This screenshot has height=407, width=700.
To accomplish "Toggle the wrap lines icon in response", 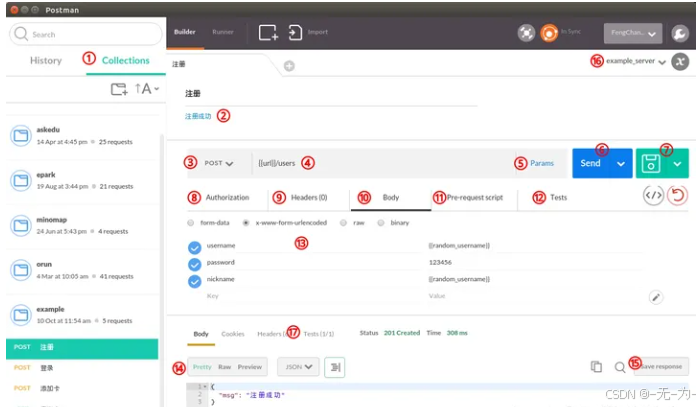I will click(x=334, y=367).
